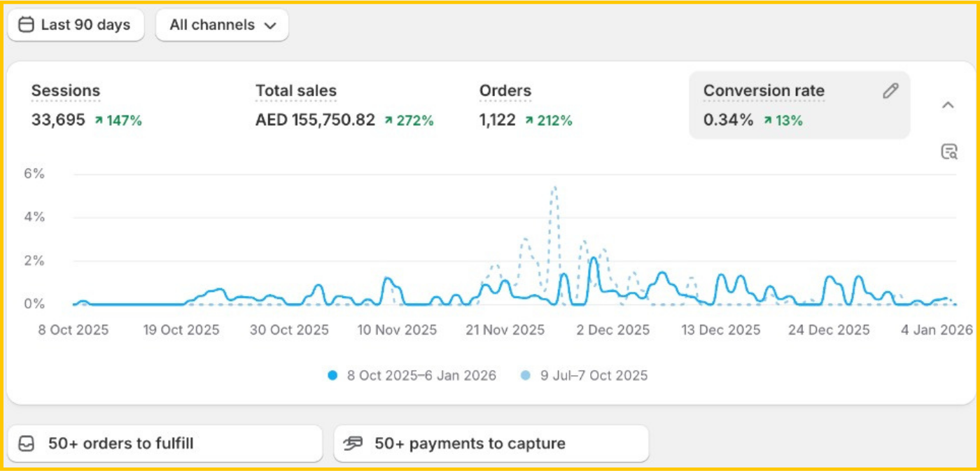This screenshot has height=471, width=980.
Task: Click the Orders trend arrow icon
Action: pyautogui.click(x=529, y=121)
